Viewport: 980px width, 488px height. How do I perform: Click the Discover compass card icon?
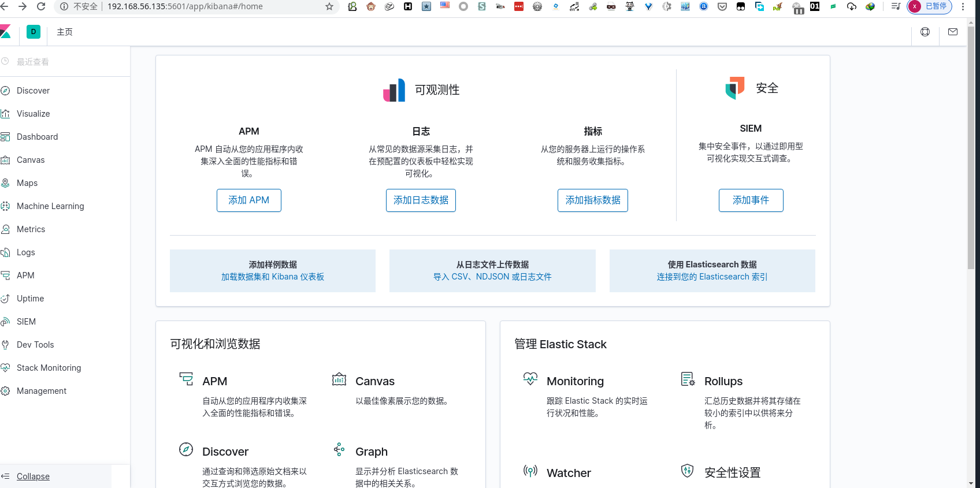186,449
